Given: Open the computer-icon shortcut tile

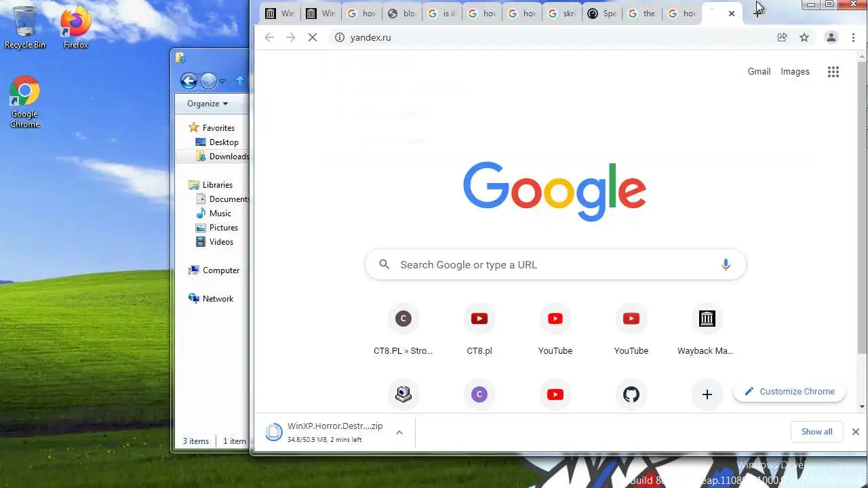Looking at the screenshot, I should (x=403, y=394).
